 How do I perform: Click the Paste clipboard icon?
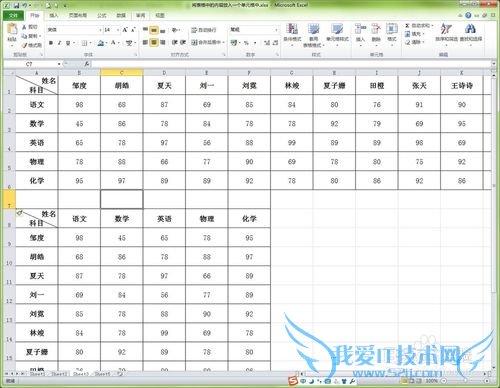pyautogui.click(x=12, y=29)
